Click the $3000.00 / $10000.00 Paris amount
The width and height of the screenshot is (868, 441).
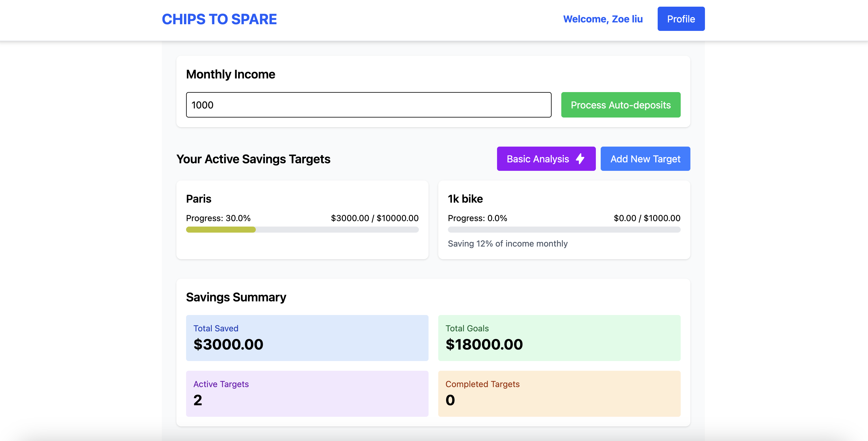[x=374, y=218]
